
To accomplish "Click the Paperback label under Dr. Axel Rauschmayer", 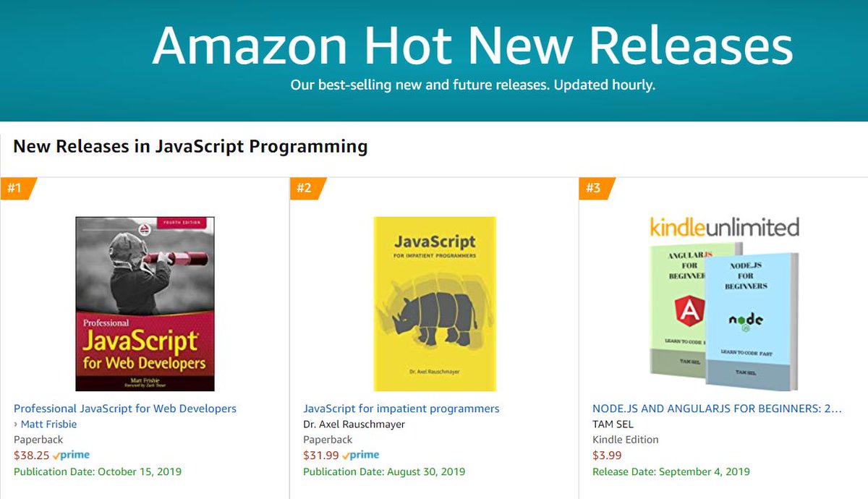I will tap(328, 440).
